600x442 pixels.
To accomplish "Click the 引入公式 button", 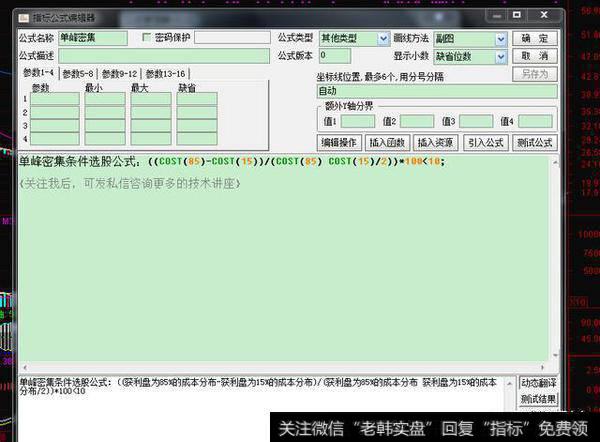I will [x=486, y=143].
